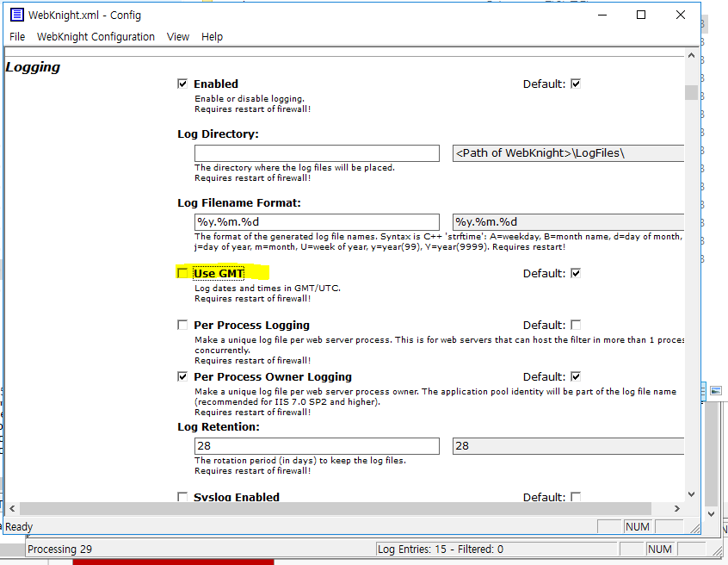The image size is (728, 565).
Task: Click the Default checkbox for Use GMT
Action: coord(576,273)
